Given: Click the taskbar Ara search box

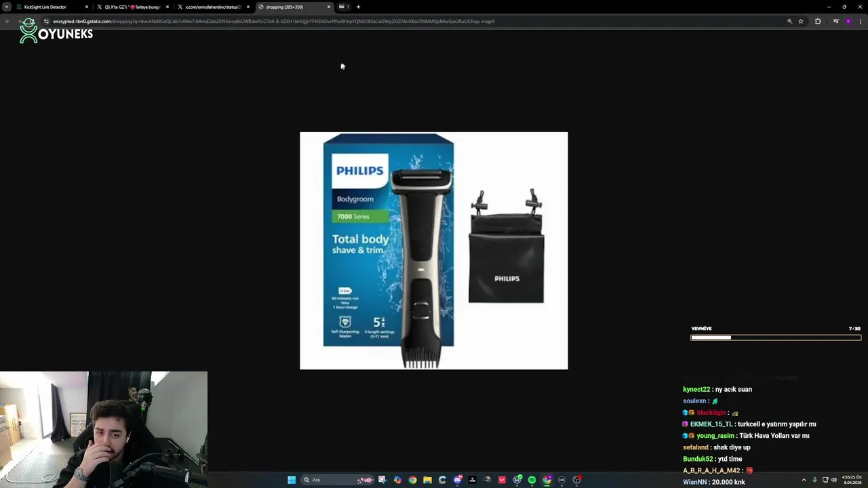Looking at the screenshot, I should 338,480.
